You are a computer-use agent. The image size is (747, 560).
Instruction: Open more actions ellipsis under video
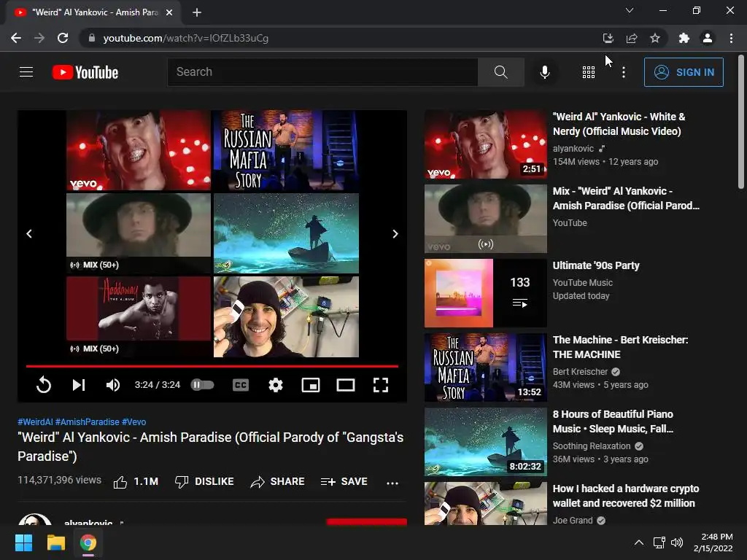(392, 483)
